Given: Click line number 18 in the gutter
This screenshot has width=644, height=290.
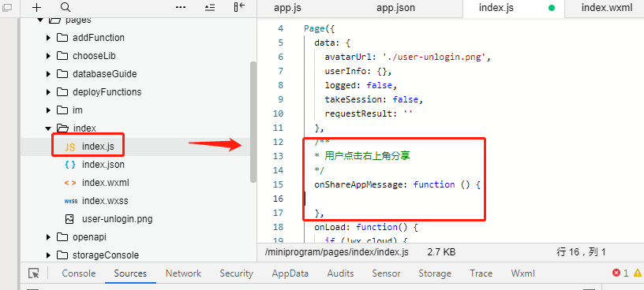Looking at the screenshot, I should coord(278,227).
